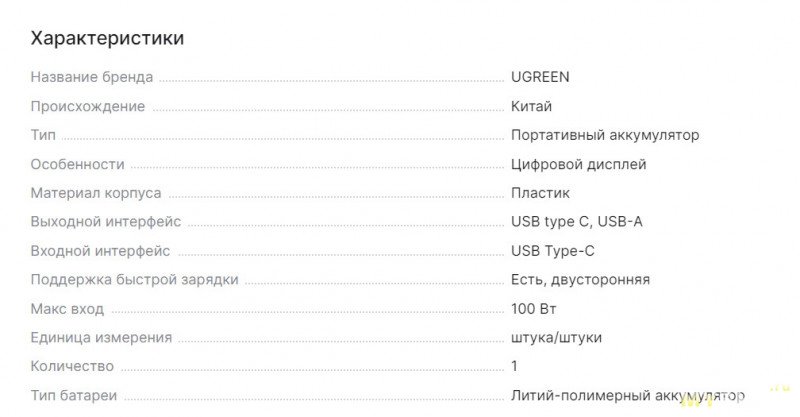The height and width of the screenshot is (417, 800).
Task: Click the Особенности label
Action: pos(78,164)
